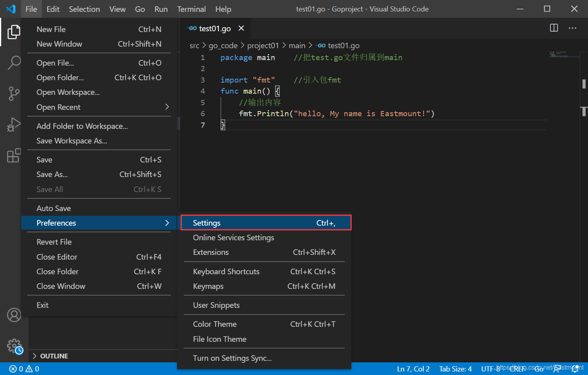This screenshot has height=375, width=588.
Task: Click Save As... in File menu
Action: pyautogui.click(x=99, y=174)
